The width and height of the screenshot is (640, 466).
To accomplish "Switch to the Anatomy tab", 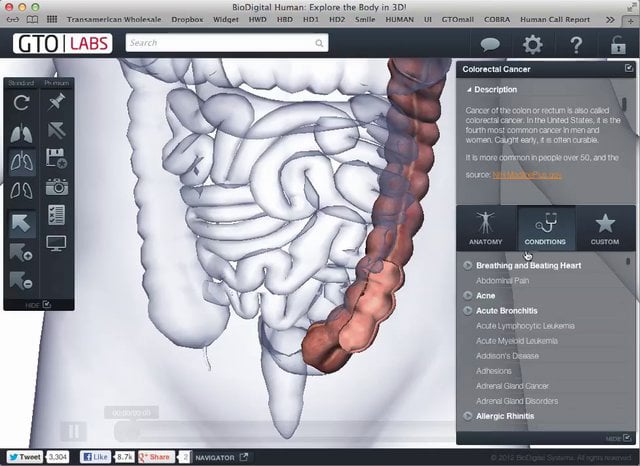I will tap(486, 229).
